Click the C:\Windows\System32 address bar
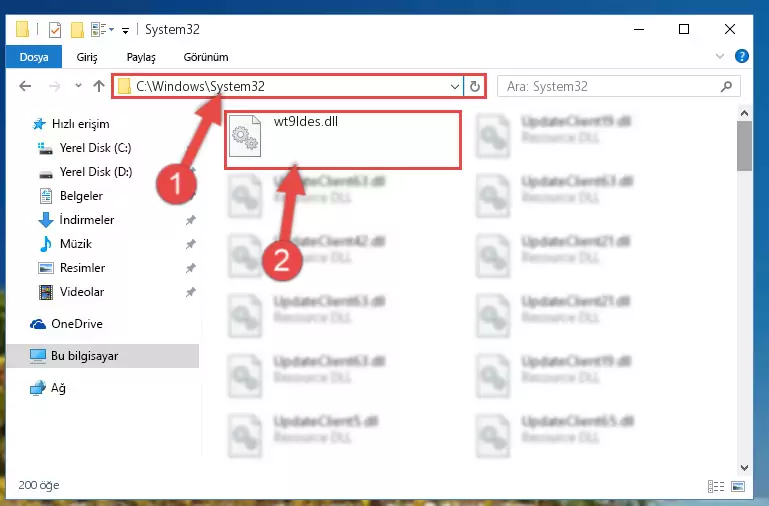Viewport: 769px width, 506px height. (x=287, y=86)
